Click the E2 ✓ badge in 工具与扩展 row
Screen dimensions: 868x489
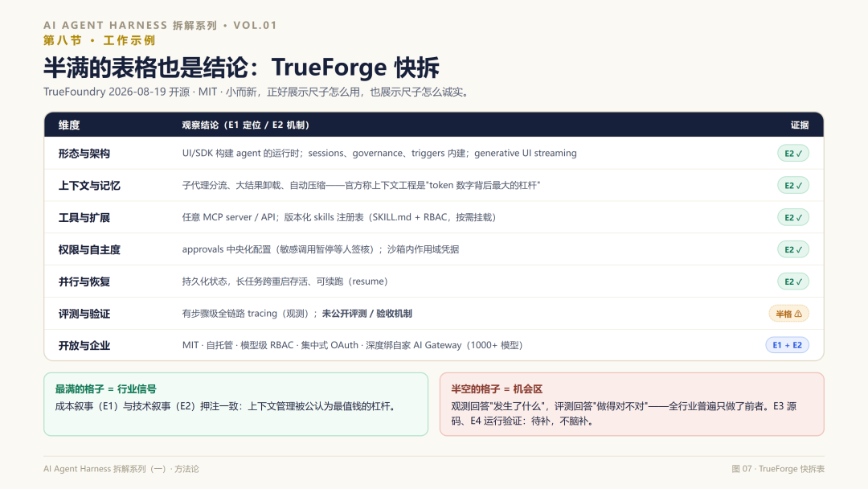point(792,217)
